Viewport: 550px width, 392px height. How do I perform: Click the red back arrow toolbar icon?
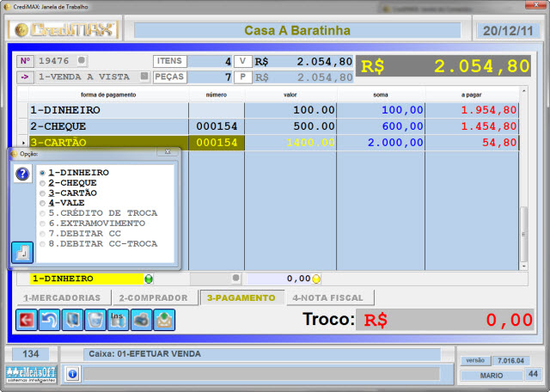[x=27, y=320]
